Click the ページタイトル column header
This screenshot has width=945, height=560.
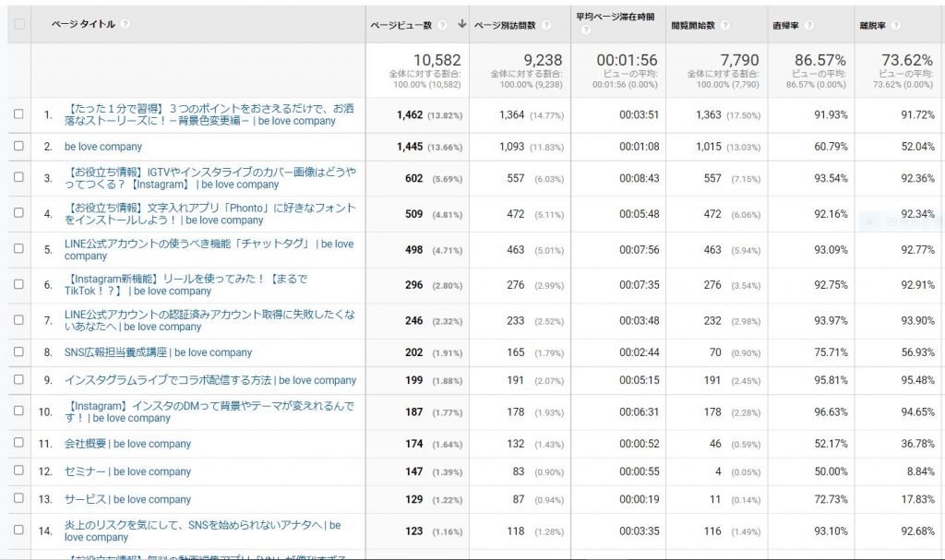(x=83, y=25)
